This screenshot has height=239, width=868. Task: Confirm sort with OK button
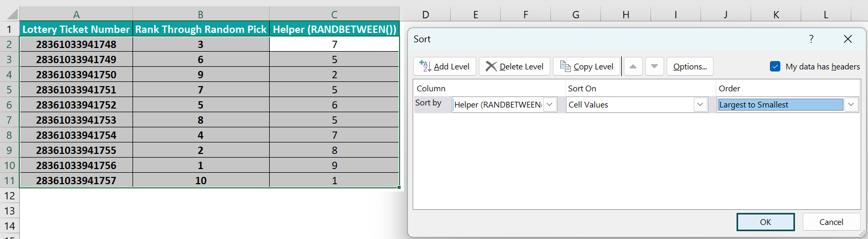[x=765, y=222]
